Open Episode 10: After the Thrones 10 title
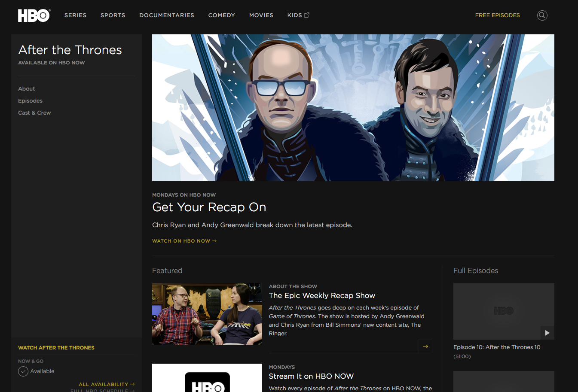 (x=497, y=347)
